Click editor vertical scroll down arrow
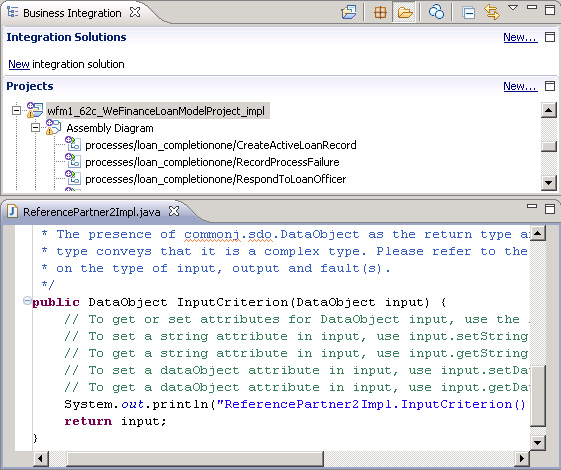The width and height of the screenshot is (561, 470). [538, 443]
